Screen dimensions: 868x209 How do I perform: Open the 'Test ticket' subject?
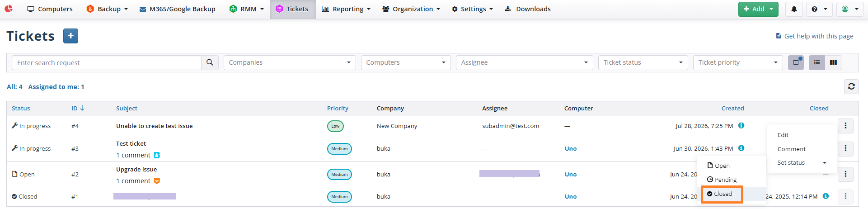tap(131, 144)
